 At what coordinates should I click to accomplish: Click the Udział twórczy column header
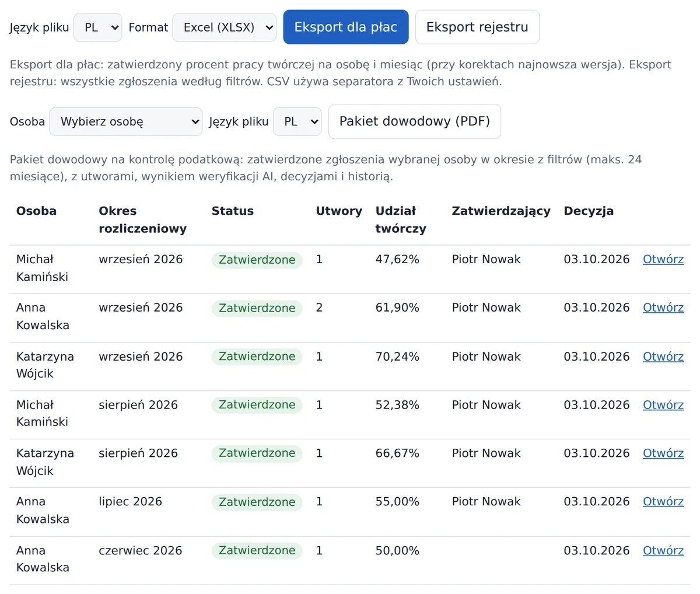click(401, 220)
